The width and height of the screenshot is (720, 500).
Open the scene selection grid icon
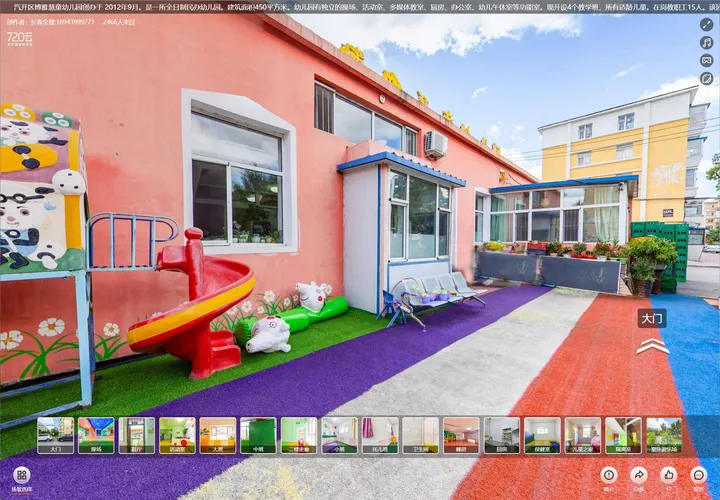(22, 475)
